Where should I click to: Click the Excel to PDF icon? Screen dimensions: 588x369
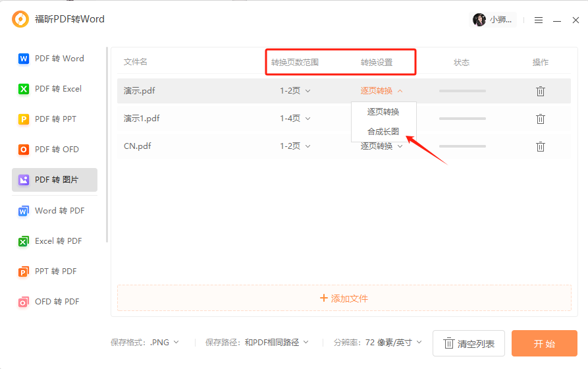pyautogui.click(x=24, y=241)
